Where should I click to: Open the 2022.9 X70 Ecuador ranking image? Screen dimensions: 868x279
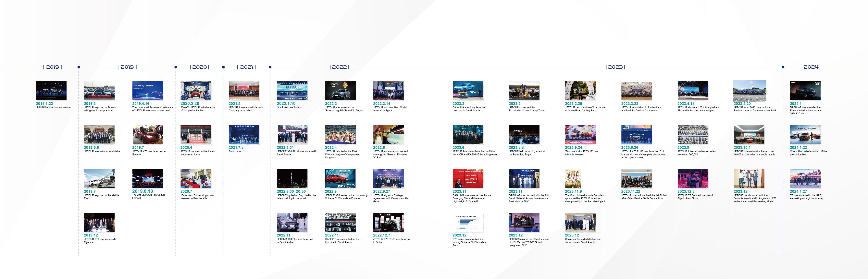(x=340, y=179)
